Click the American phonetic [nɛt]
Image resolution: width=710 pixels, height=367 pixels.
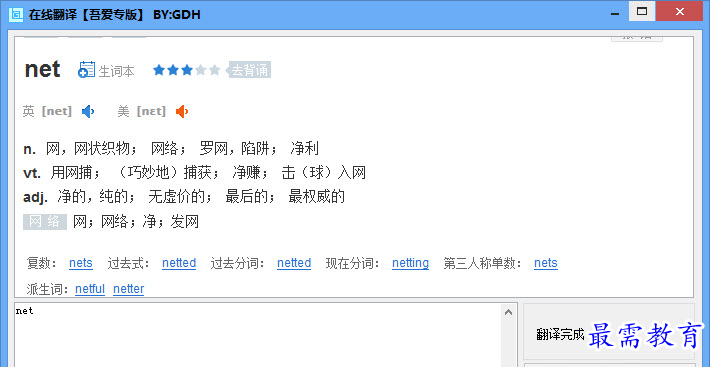tap(151, 111)
